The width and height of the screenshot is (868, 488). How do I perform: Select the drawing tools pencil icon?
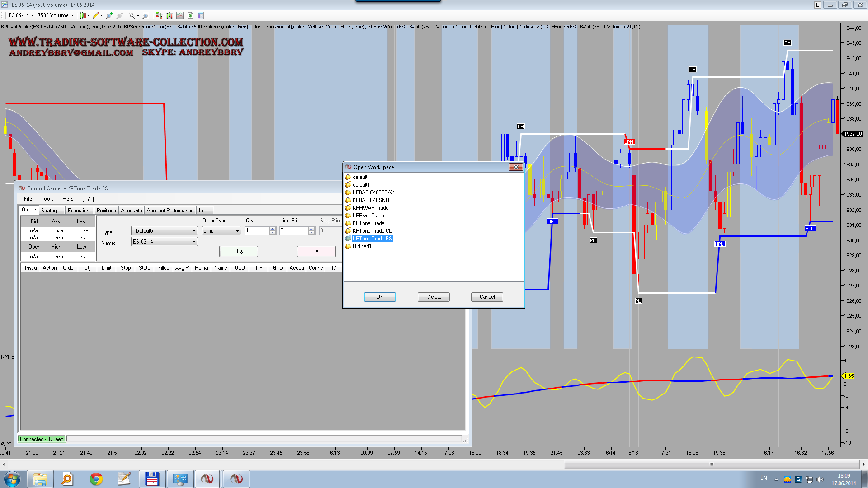96,15
